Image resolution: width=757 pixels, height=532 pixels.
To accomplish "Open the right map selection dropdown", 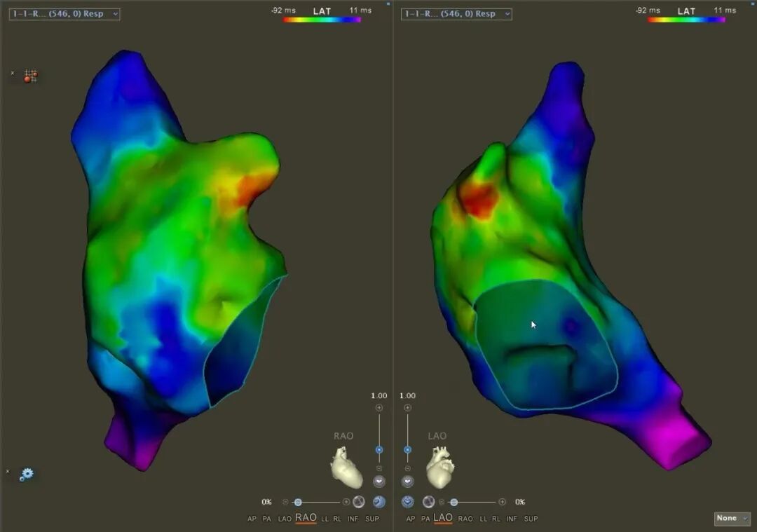I will (456, 14).
